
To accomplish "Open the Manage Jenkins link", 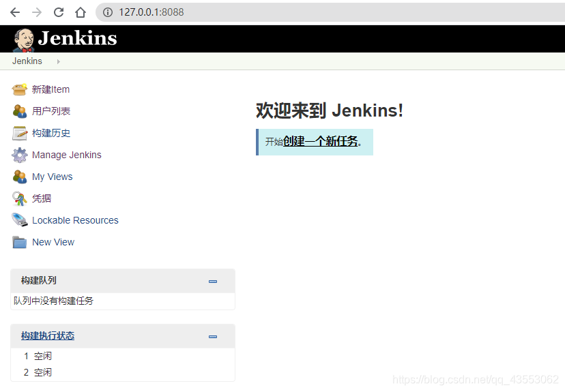I will 67,155.
